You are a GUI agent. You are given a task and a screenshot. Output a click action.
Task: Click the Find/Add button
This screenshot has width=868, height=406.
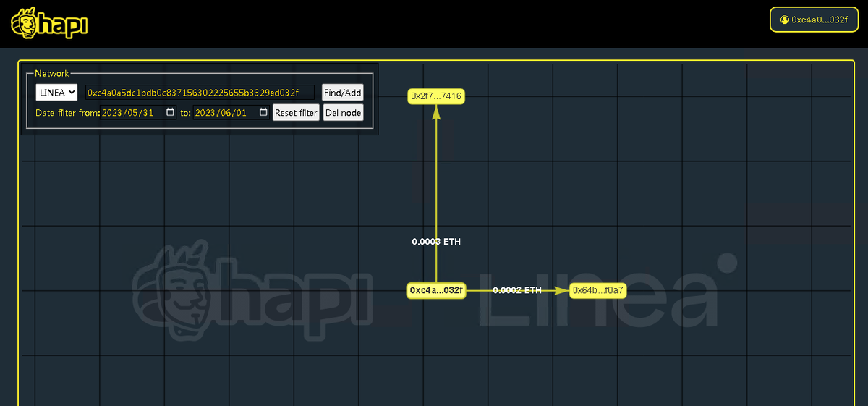(343, 93)
